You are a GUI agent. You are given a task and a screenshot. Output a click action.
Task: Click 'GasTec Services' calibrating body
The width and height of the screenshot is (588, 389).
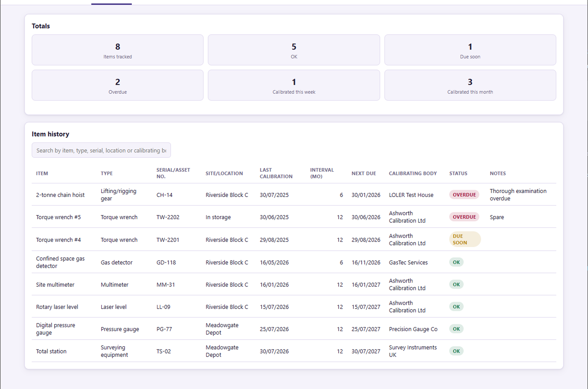point(408,263)
